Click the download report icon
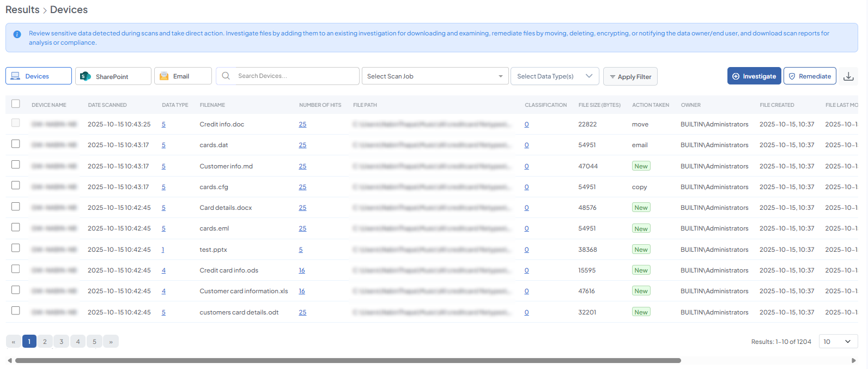 (x=848, y=76)
